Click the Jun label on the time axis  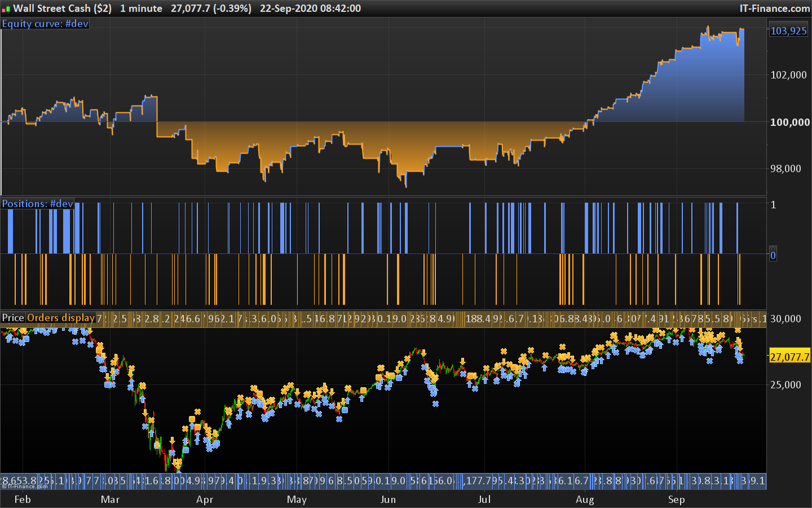[388, 500]
